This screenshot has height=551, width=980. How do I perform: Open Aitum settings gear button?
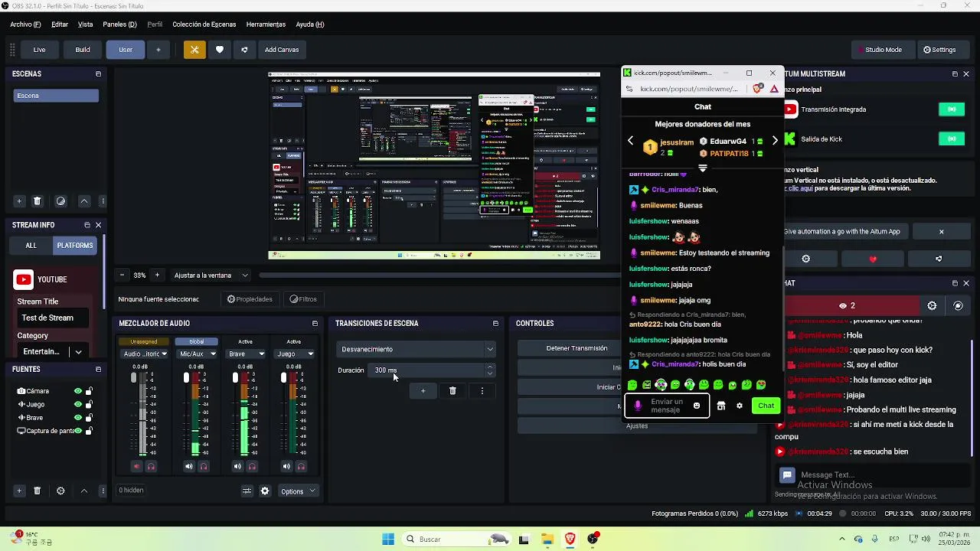pyautogui.click(x=805, y=259)
